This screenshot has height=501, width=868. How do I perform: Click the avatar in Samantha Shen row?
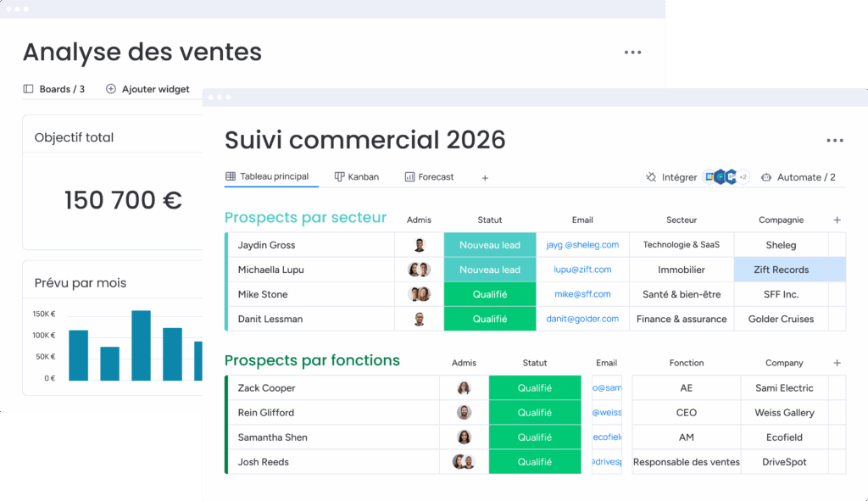coord(464,437)
